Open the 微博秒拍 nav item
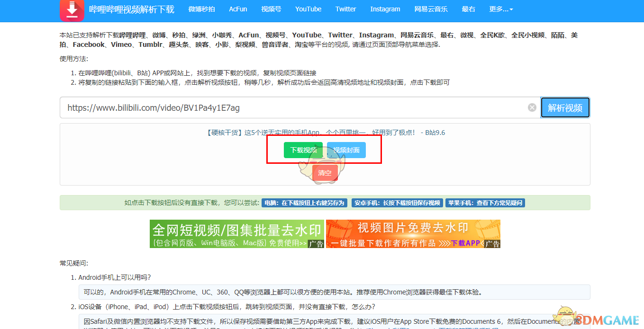This screenshot has height=329, width=644. coord(201,9)
